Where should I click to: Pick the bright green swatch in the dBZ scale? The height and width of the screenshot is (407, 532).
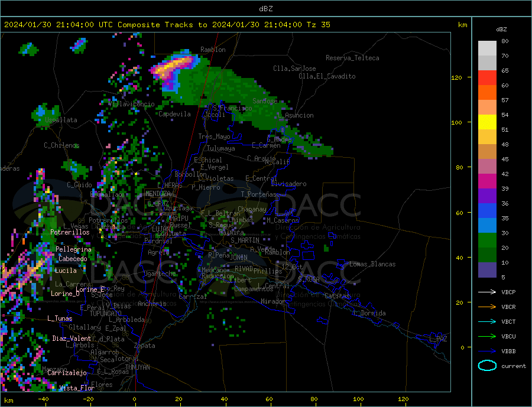487,240
